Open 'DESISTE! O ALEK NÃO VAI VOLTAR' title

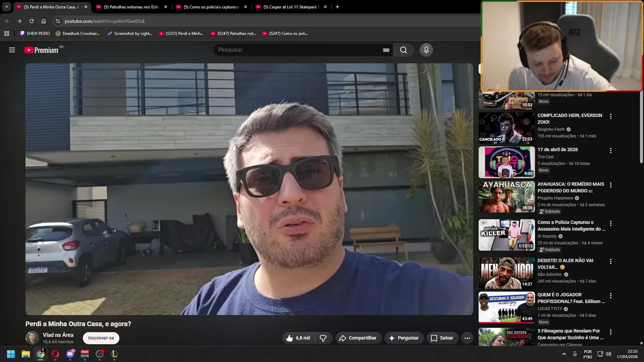point(566,264)
